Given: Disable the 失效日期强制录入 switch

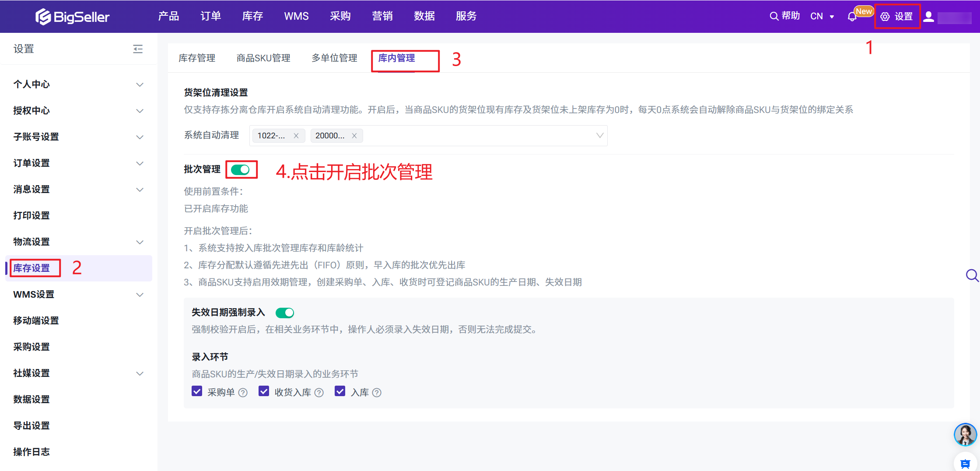Looking at the screenshot, I should (x=285, y=313).
